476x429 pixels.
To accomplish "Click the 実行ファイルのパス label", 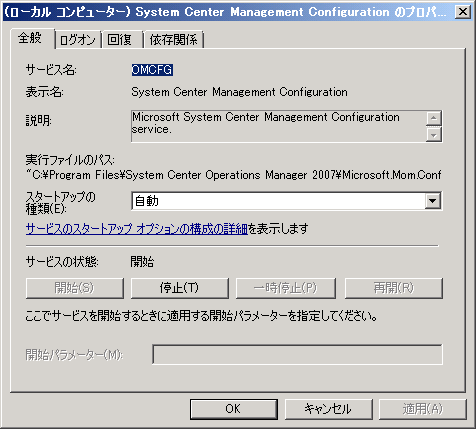I will coord(70,160).
